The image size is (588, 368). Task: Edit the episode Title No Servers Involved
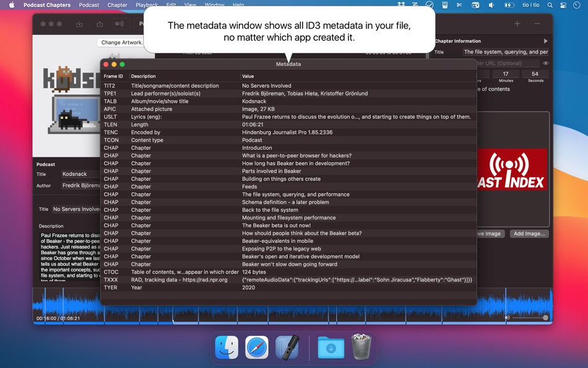pyautogui.click(x=76, y=209)
